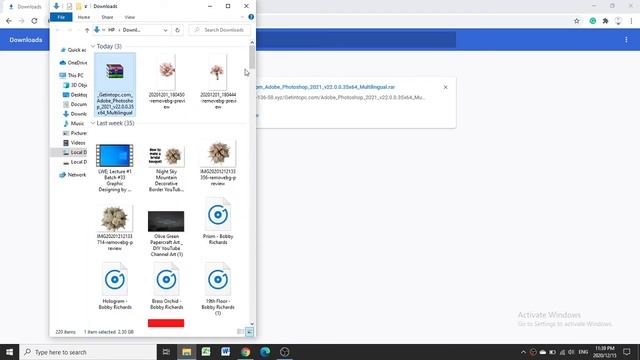Image resolution: width=640 pixels, height=360 pixels.
Task: Expand the address bar history dropdown
Action: pos(165,30)
